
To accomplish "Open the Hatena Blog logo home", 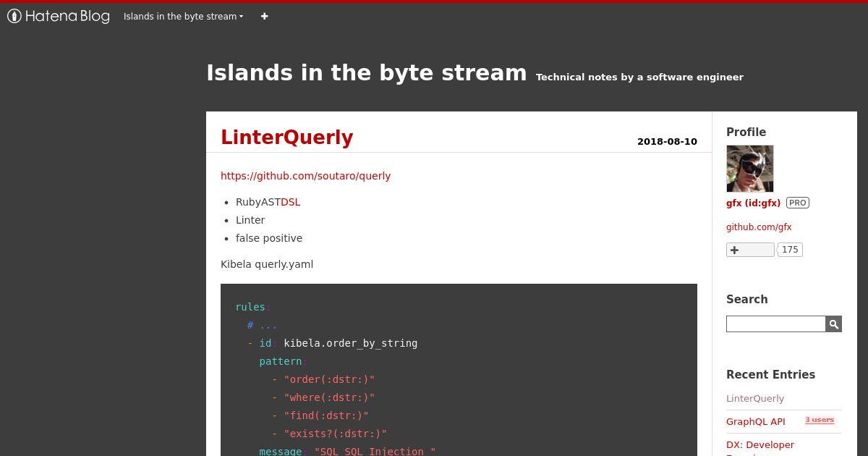I will click(59, 16).
